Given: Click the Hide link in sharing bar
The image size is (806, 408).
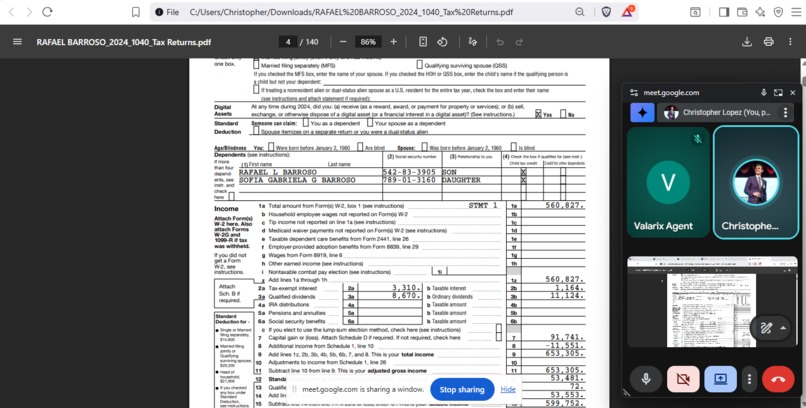Looking at the screenshot, I should (x=508, y=390).
